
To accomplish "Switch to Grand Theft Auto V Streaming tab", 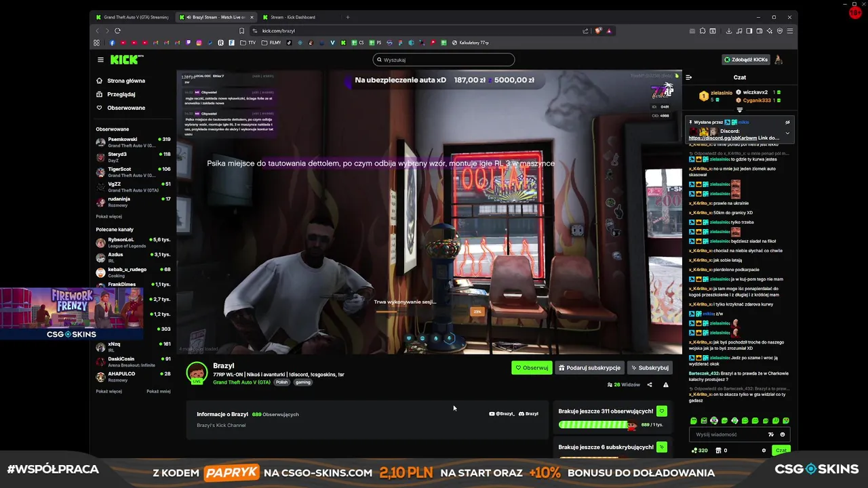I will [x=132, y=17].
